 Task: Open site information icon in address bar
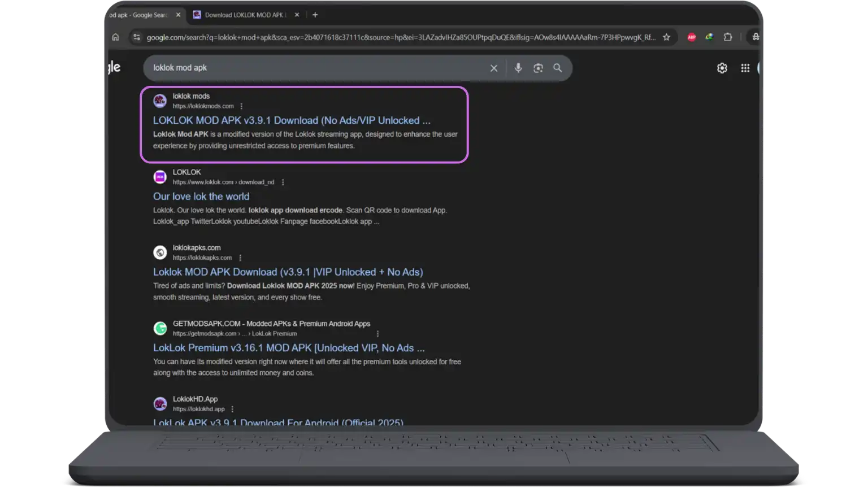point(136,37)
